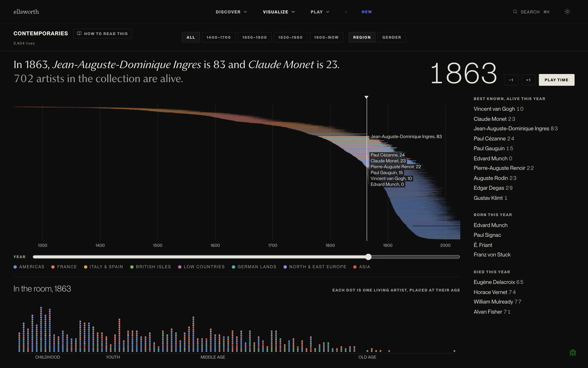Screen dimensions: 588x368
Task: Select the 1400–1700 period filter
Action: 218,37
